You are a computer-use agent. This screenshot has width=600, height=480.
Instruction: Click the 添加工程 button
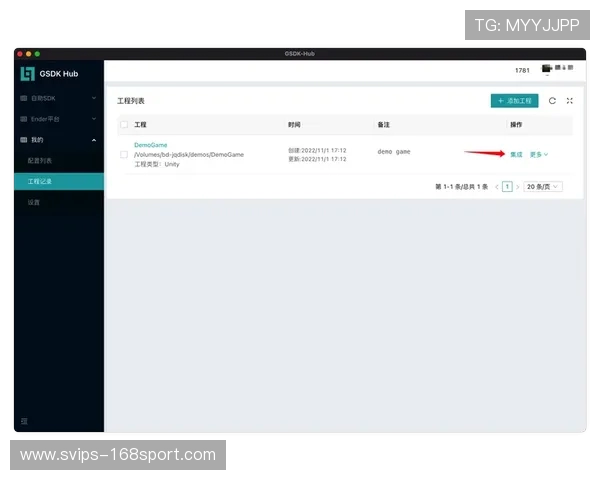(515, 101)
